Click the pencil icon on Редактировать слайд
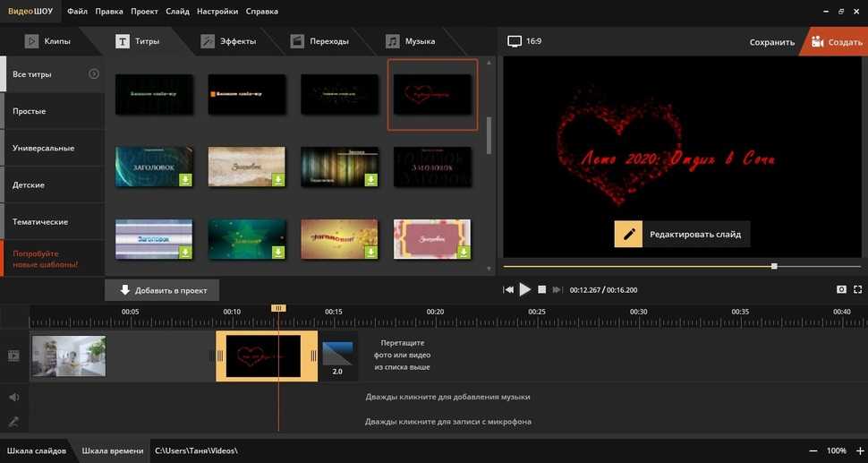This screenshot has width=868, height=463. 628,234
